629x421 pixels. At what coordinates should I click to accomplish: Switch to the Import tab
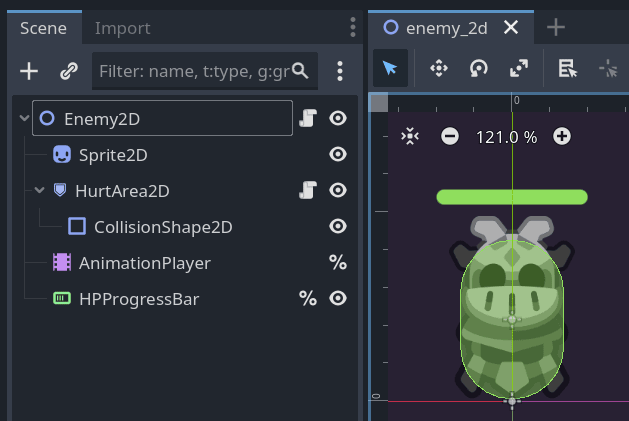(122, 28)
